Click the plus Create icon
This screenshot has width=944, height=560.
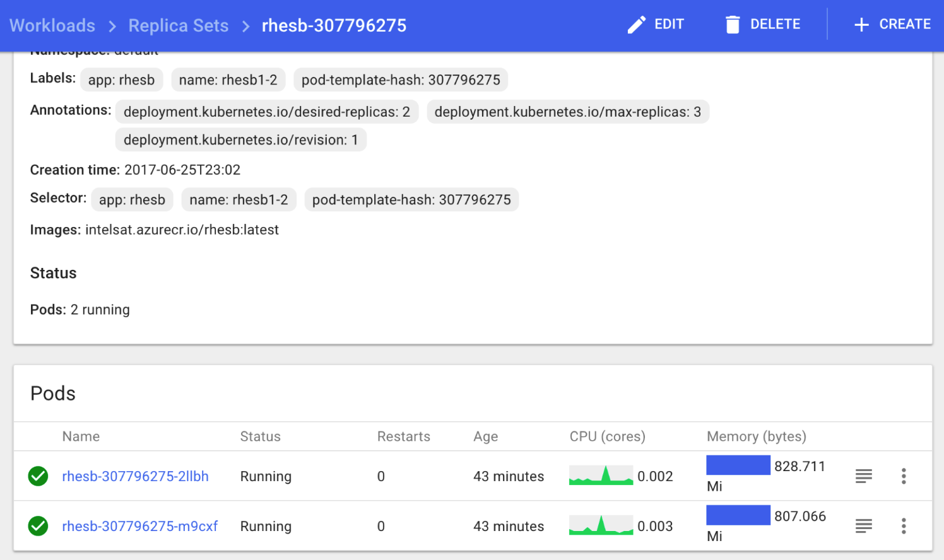pos(861,25)
